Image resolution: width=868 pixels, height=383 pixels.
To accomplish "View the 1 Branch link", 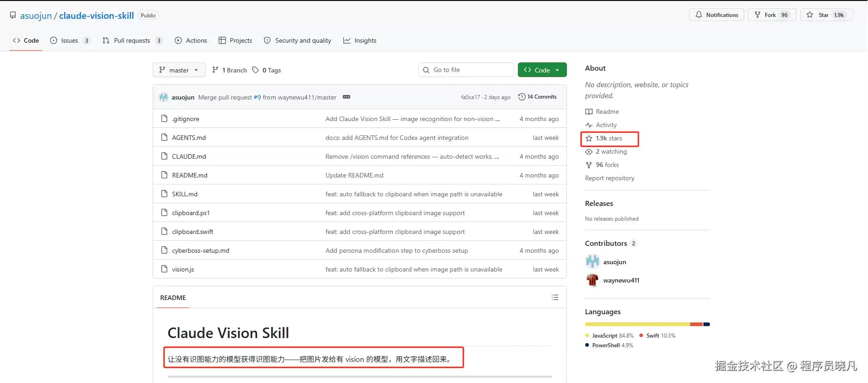I will click(230, 70).
